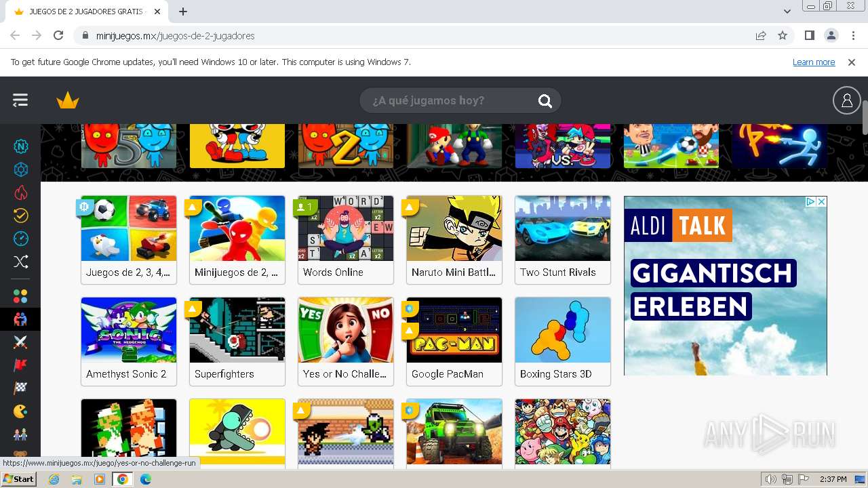Viewport: 868px width, 488px height.
Task: Open the crossed swords fighting games icon
Action: pos(21,342)
